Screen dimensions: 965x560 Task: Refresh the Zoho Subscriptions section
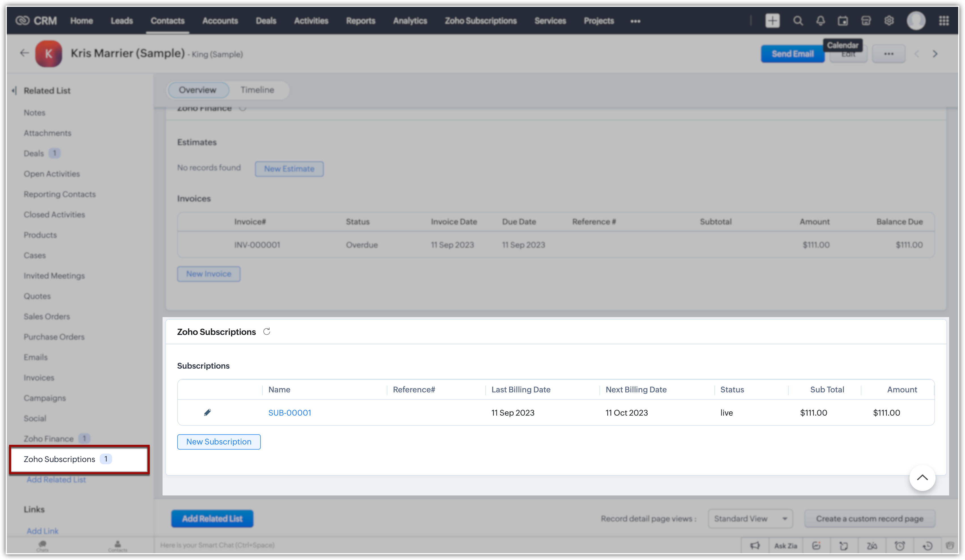(266, 332)
